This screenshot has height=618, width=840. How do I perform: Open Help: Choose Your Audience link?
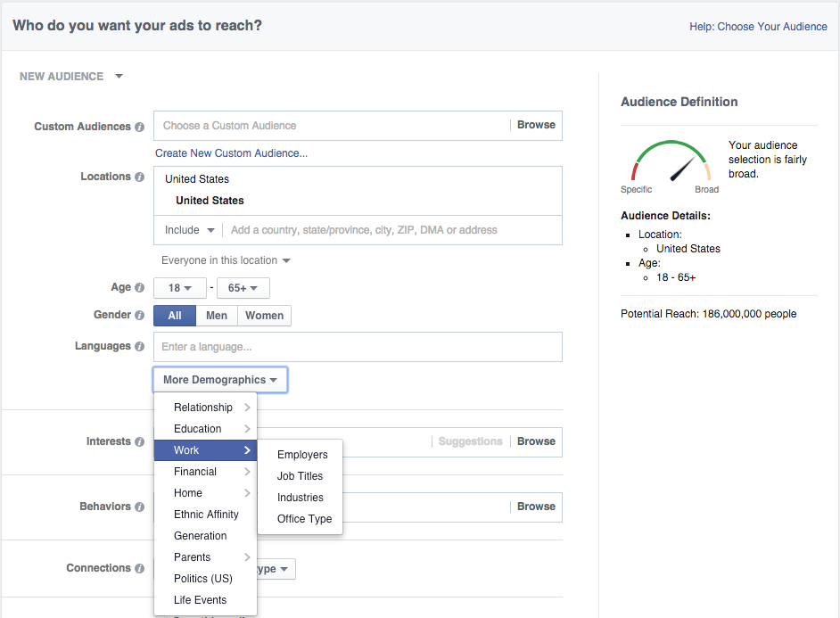click(x=758, y=27)
